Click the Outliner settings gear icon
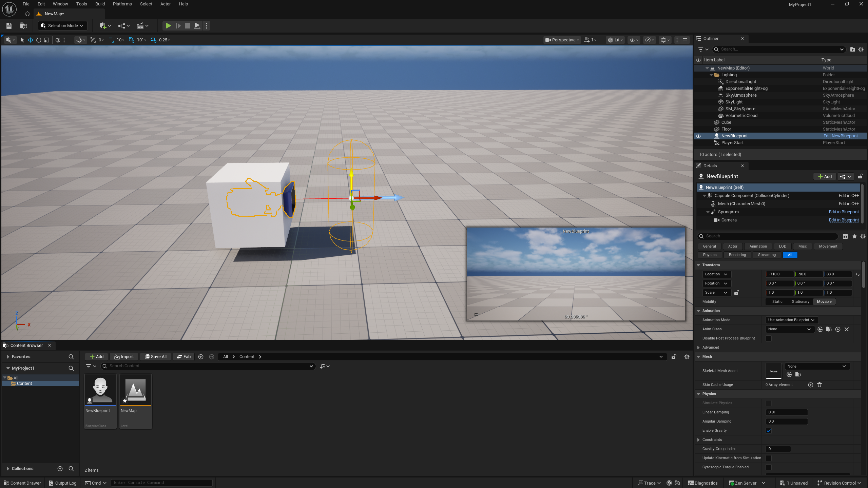The height and width of the screenshot is (488, 868). 861,50
